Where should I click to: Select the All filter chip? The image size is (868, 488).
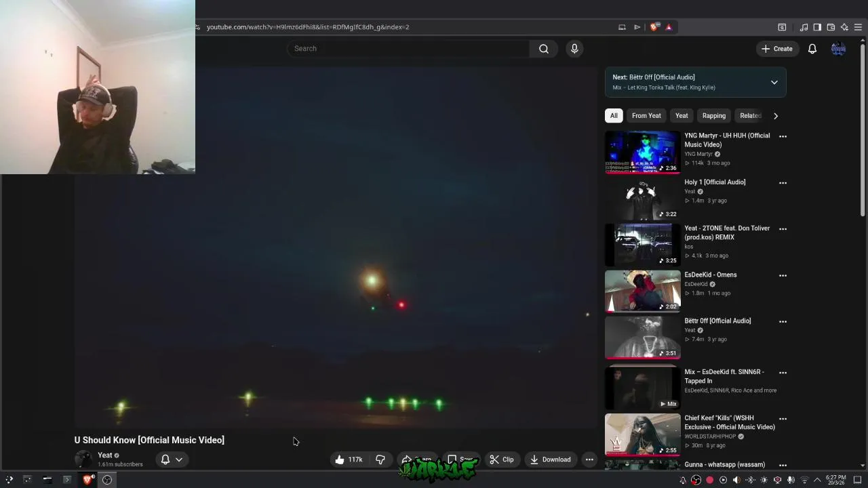pyautogui.click(x=614, y=116)
